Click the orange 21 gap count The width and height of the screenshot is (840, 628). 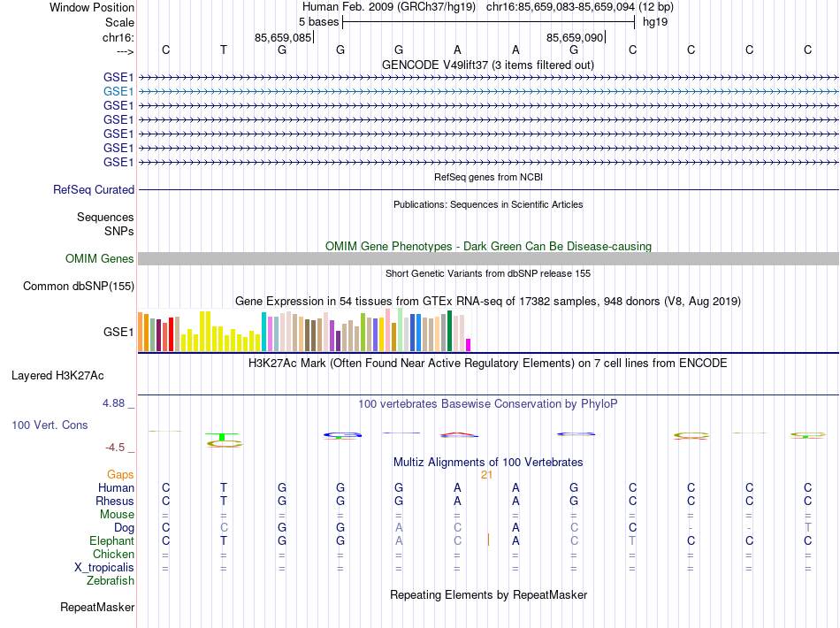pyautogui.click(x=486, y=475)
